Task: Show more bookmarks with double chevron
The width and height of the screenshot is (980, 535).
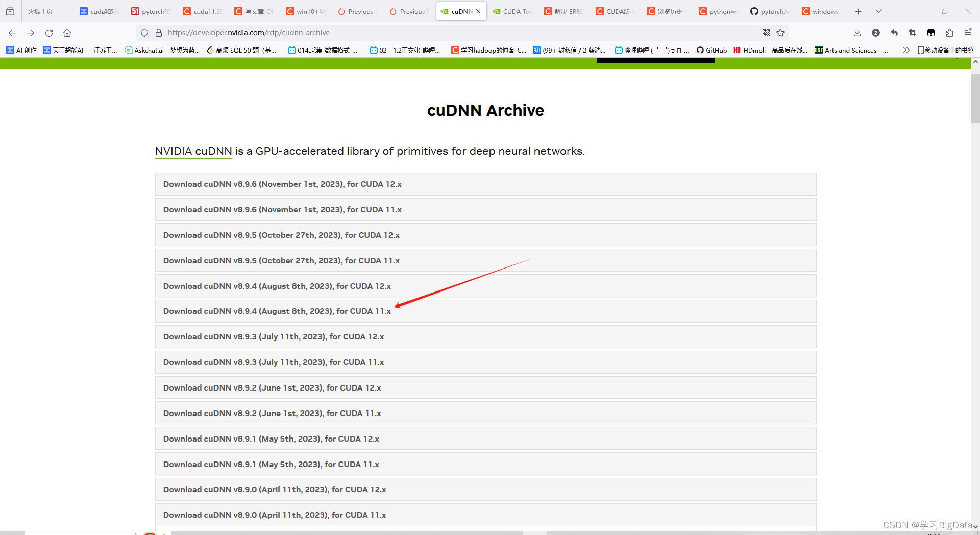Action: [906, 50]
